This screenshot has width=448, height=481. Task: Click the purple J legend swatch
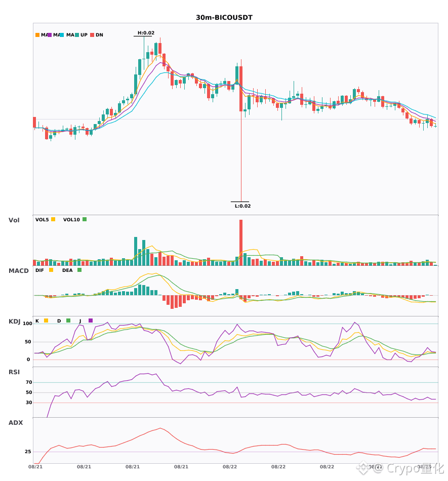pyautogui.click(x=91, y=320)
